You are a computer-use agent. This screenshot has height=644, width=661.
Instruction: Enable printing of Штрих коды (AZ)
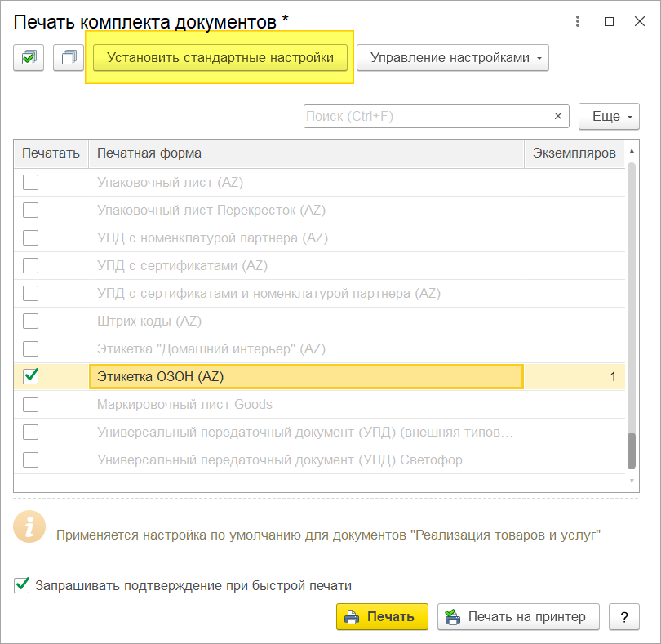point(31,321)
